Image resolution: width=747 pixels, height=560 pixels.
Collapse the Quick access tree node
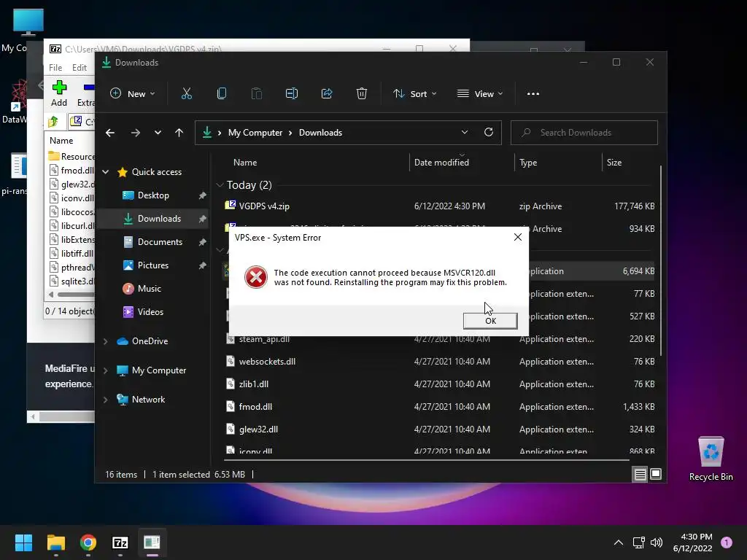point(106,172)
